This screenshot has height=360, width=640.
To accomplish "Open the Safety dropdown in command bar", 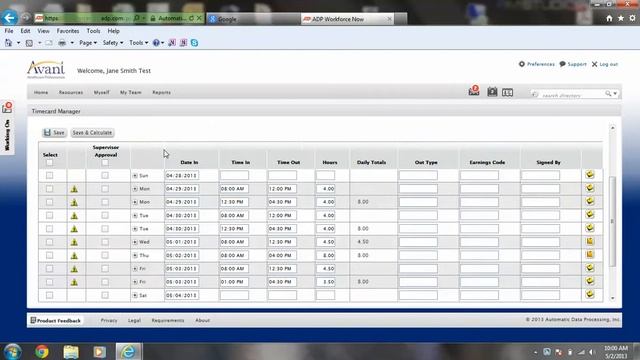I will pyautogui.click(x=113, y=43).
